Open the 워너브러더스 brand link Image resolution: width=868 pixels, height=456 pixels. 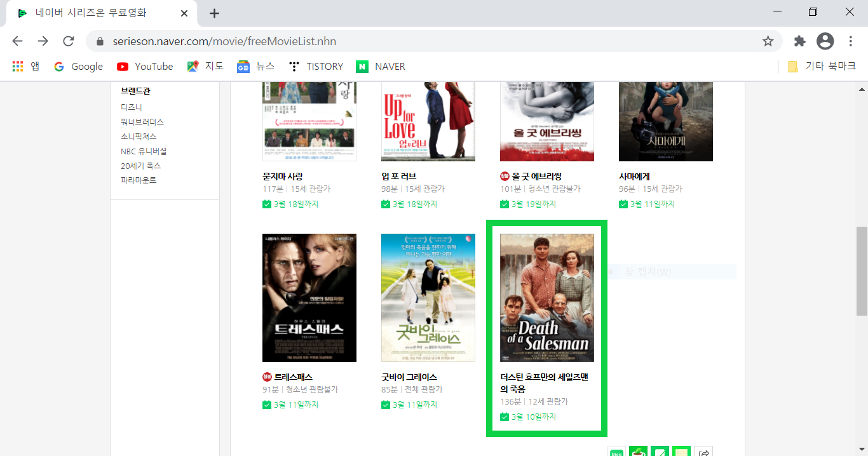[142, 122]
